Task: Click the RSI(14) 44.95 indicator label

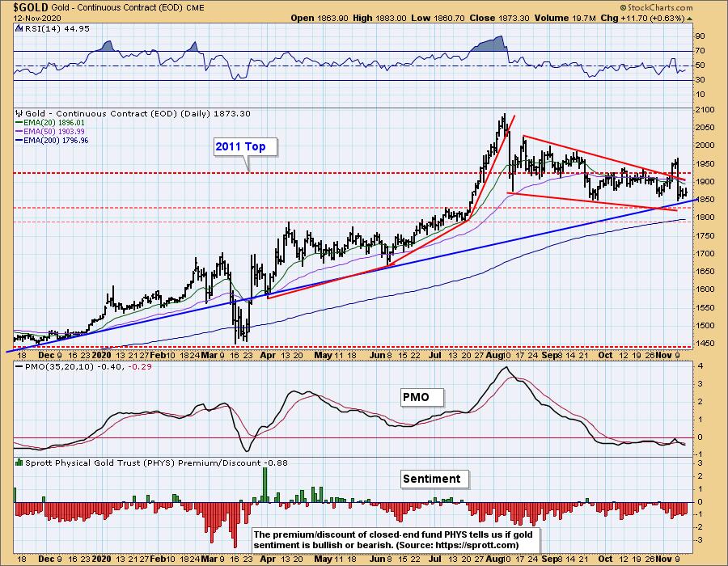Action: [57, 29]
